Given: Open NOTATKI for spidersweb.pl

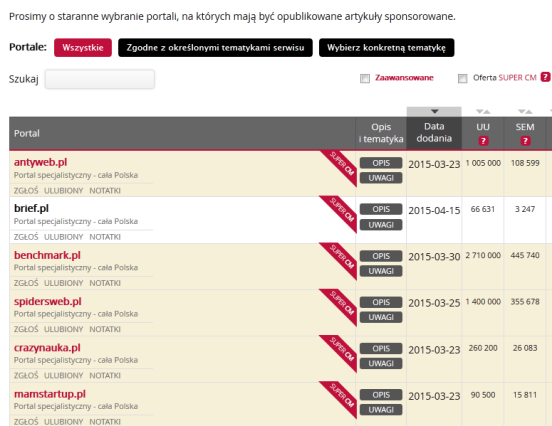Looking at the screenshot, I should click(105, 329).
